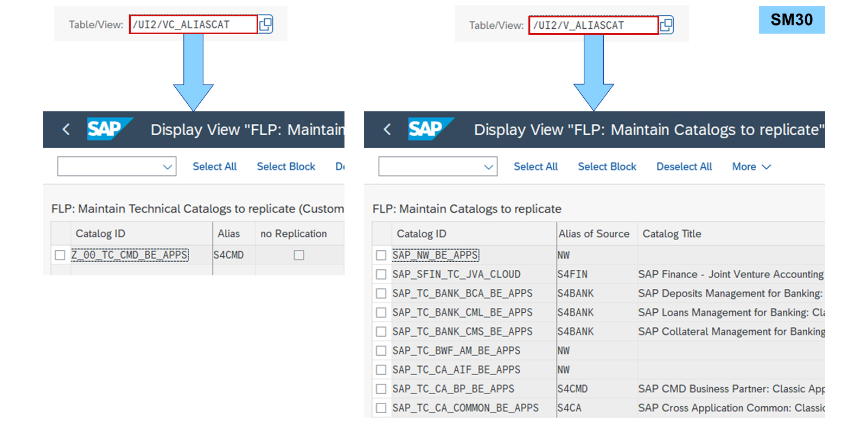Click title 'SAP CMD Business Partner: Classic App'
The width and height of the screenshot is (868, 423).
tap(731, 389)
